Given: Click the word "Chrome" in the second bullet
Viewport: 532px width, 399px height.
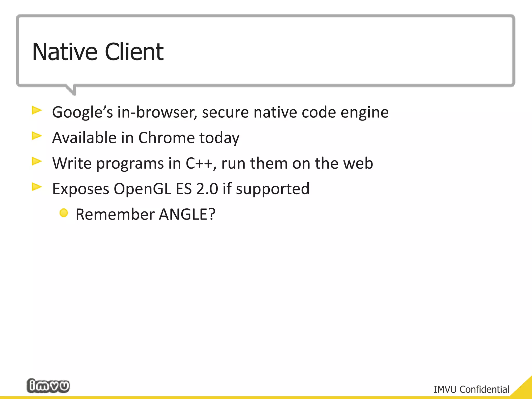Looking at the screenshot, I should pos(167,138).
